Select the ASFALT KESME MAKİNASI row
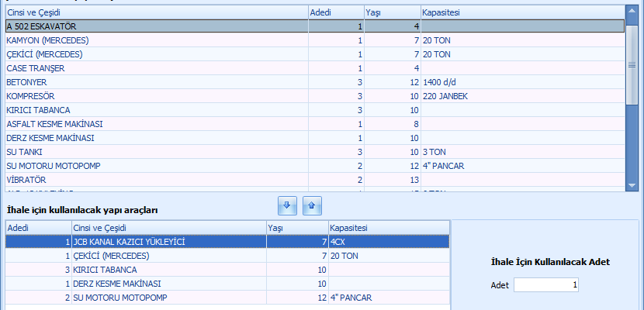Image resolution: width=644 pixels, height=310 pixels. tap(155, 124)
